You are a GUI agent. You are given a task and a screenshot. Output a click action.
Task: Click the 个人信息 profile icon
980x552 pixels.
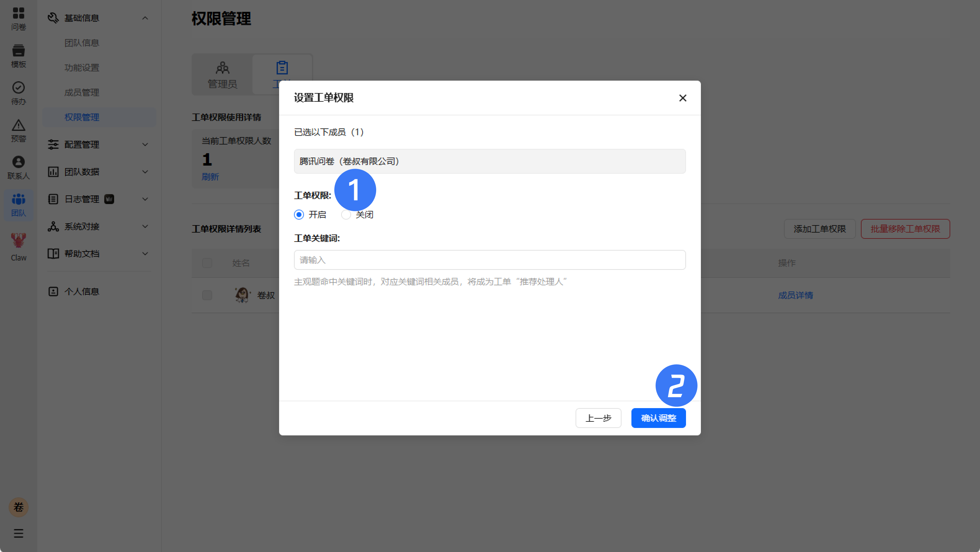pyautogui.click(x=53, y=292)
